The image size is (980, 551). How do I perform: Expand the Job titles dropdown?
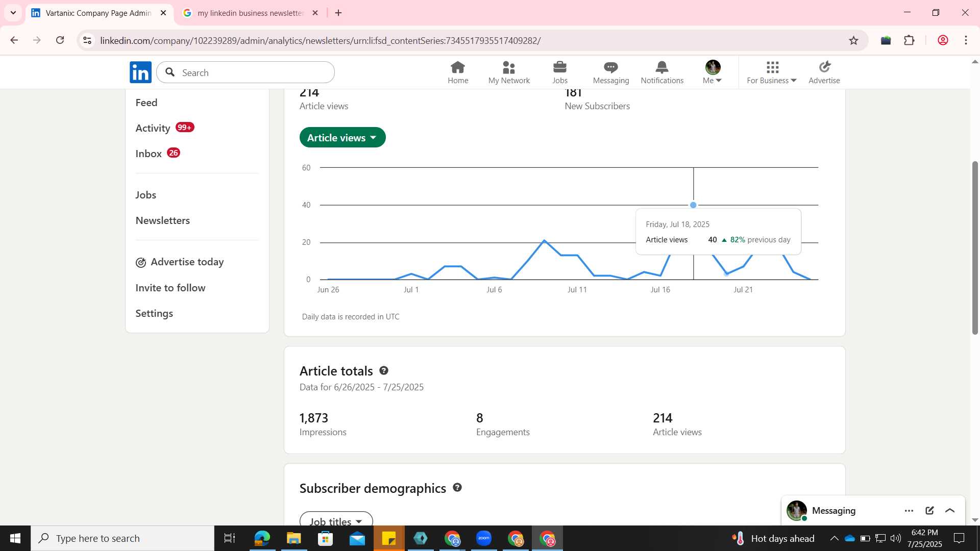click(336, 519)
